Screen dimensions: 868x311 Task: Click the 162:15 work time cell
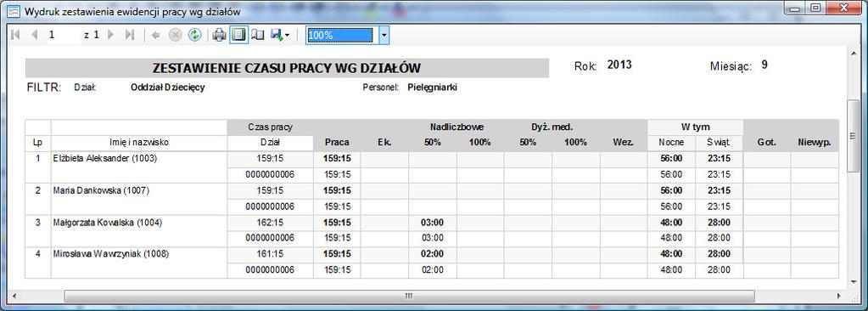(270, 223)
